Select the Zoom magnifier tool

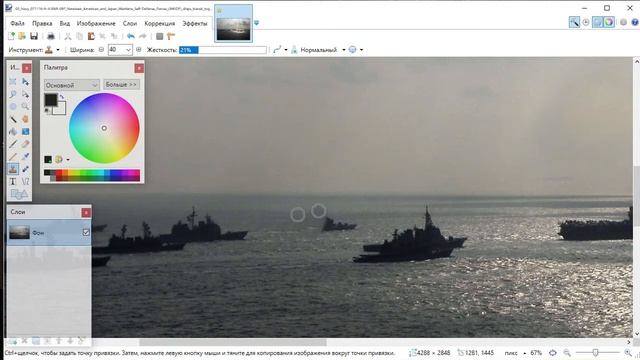pyautogui.click(x=25, y=107)
